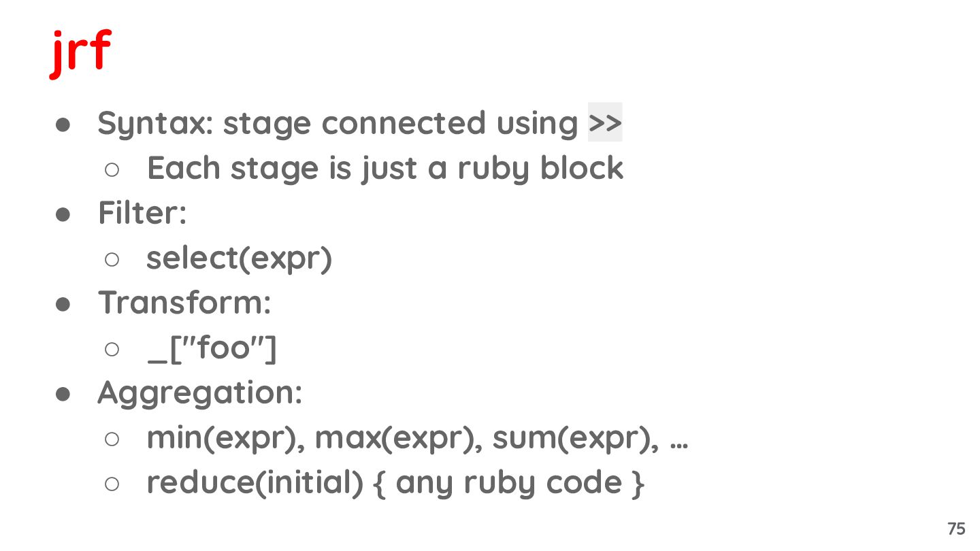This screenshot has height=551, width=980.
Task: Click the "Each stage is just a ruby block" line
Action: (x=385, y=169)
